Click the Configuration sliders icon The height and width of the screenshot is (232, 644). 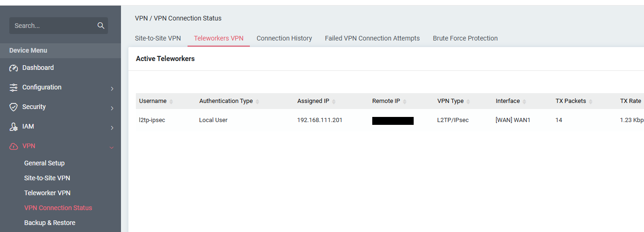tap(13, 88)
